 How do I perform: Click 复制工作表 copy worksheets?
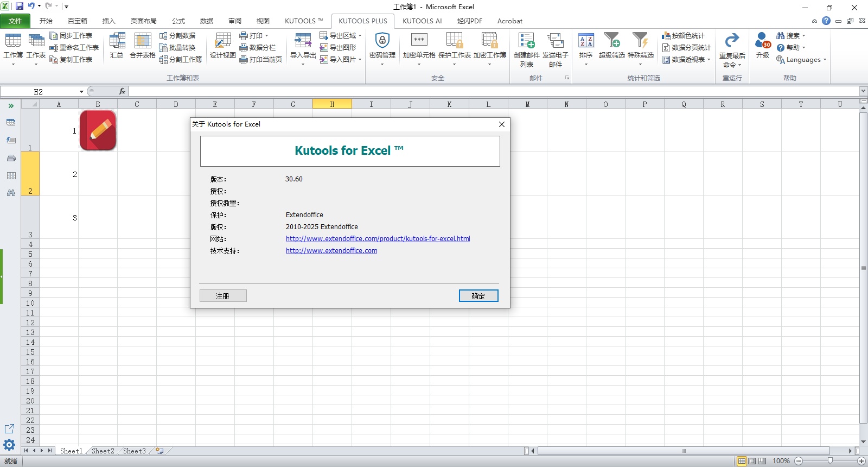[71, 60]
